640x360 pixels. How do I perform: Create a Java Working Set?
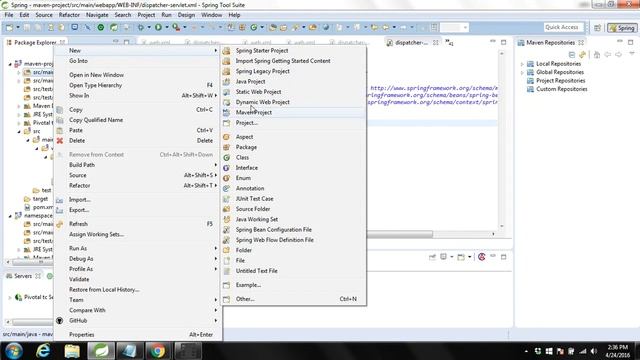pos(293,219)
